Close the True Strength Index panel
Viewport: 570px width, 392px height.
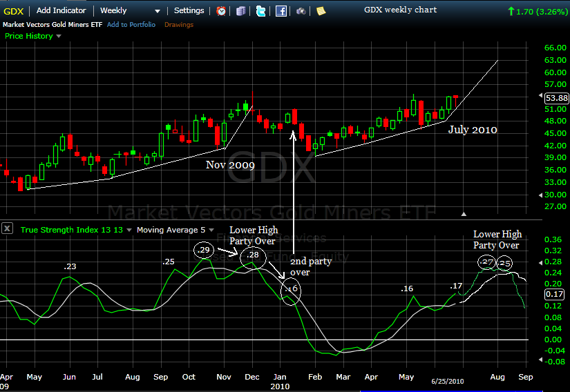pyautogui.click(x=8, y=228)
